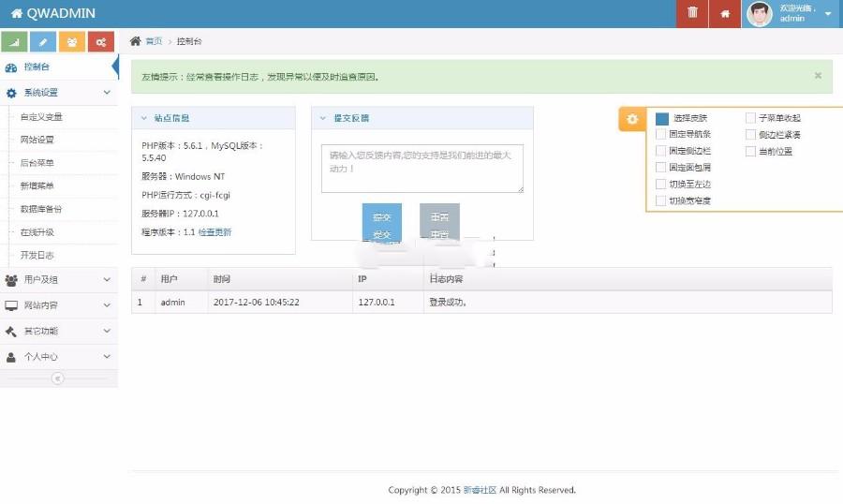Click the trash icon in top bar

[692, 13]
